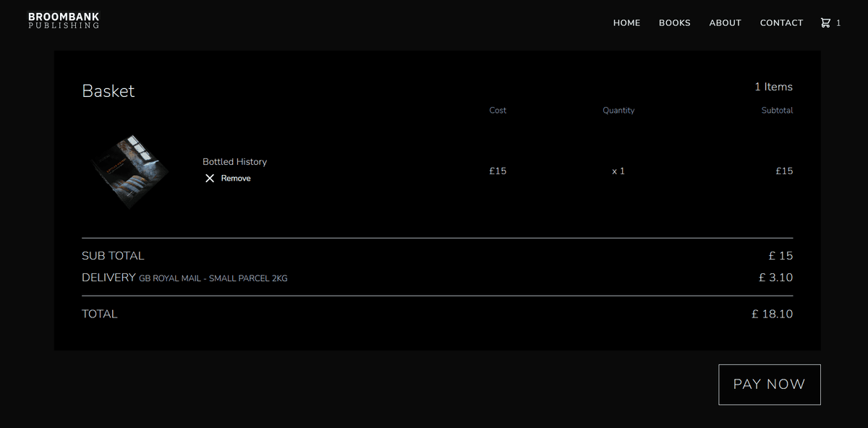
Task: Click the Quantity column header
Action: (618, 111)
